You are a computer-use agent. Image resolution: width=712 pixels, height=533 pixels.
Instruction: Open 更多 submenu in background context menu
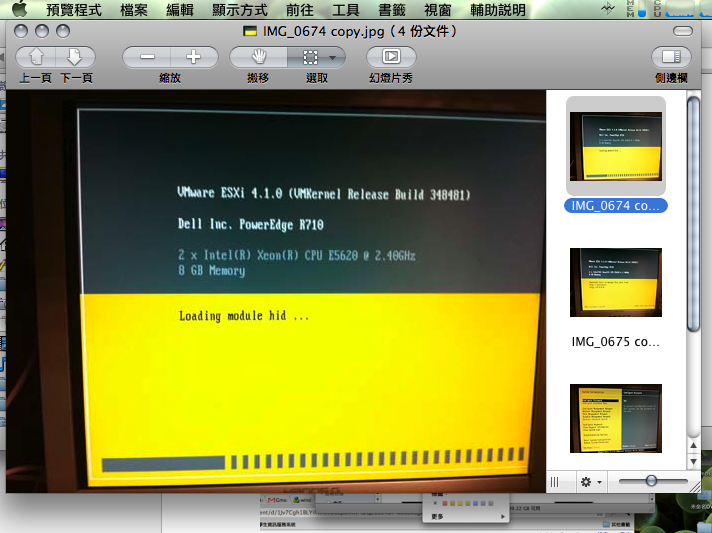(468, 517)
